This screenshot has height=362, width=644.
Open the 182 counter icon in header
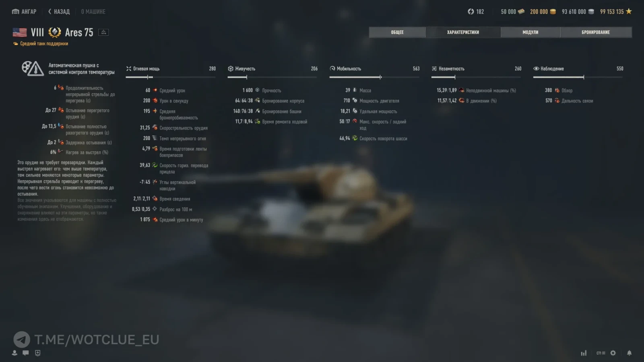(471, 12)
